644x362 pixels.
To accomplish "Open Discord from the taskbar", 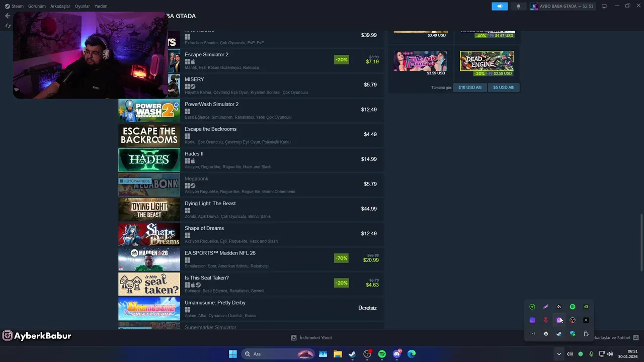I will pyautogui.click(x=397, y=354).
